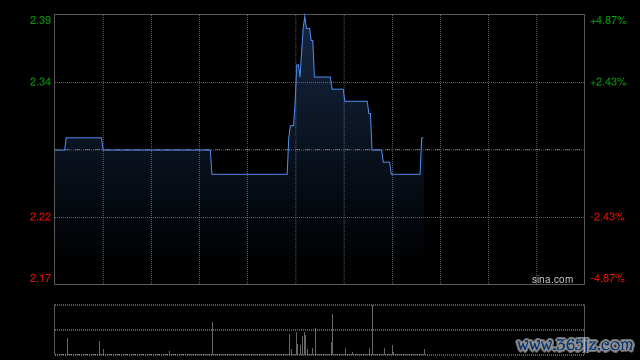Click the dashed previous-close baseline on right

tap(504, 150)
